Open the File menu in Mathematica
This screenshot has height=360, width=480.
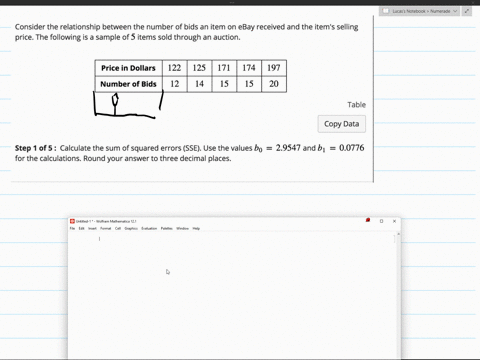[x=72, y=228]
